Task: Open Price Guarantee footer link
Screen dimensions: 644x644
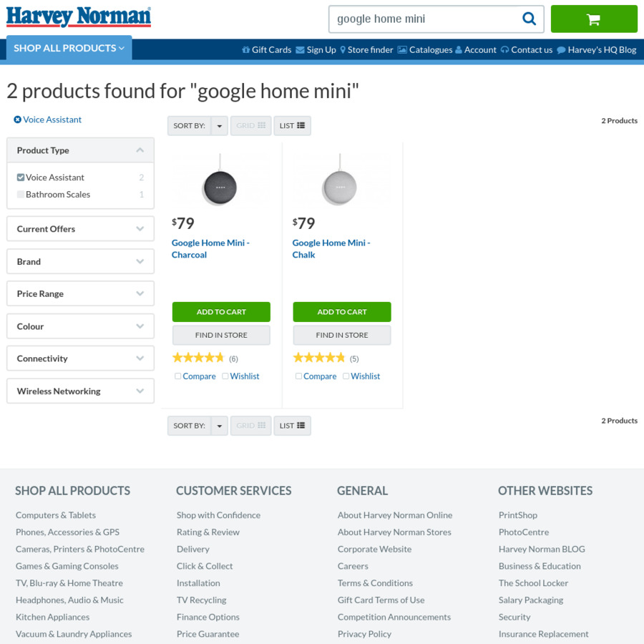Action: [208, 634]
